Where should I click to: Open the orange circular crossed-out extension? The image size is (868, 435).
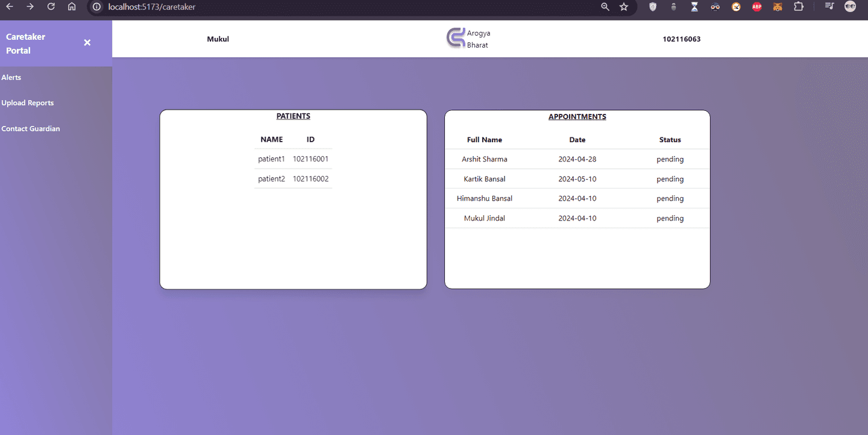click(736, 7)
